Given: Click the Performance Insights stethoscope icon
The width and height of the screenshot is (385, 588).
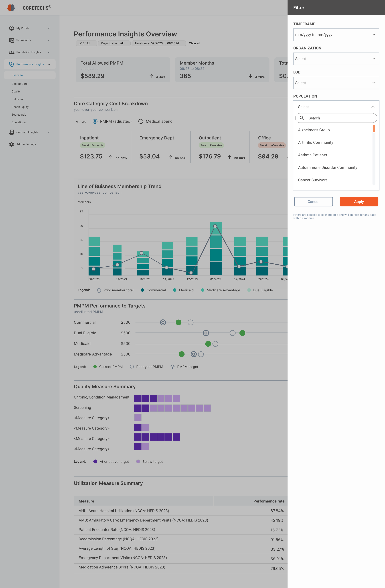Looking at the screenshot, I should click(11, 64).
